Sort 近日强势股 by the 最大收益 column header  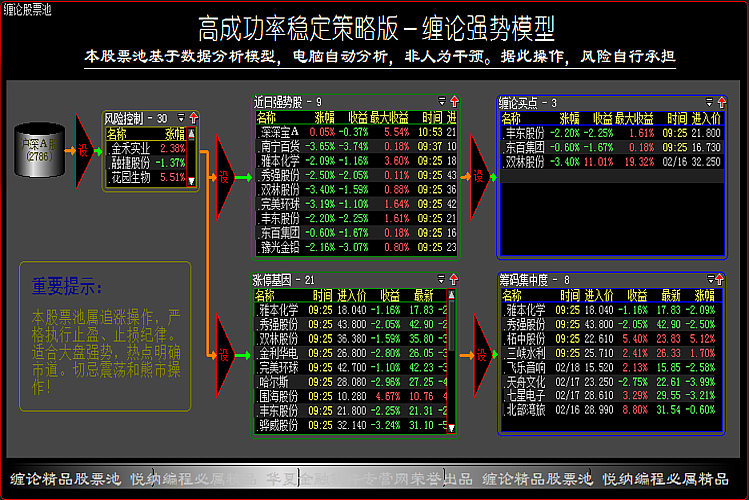click(392, 117)
